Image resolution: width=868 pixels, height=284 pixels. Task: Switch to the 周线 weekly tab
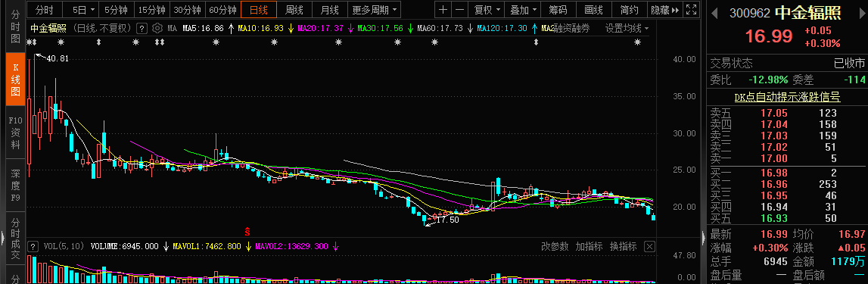pyautogui.click(x=294, y=10)
